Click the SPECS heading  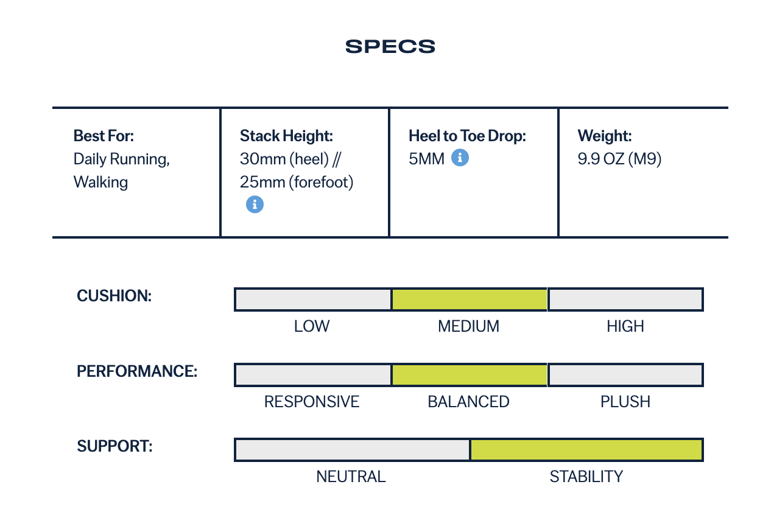click(x=390, y=47)
